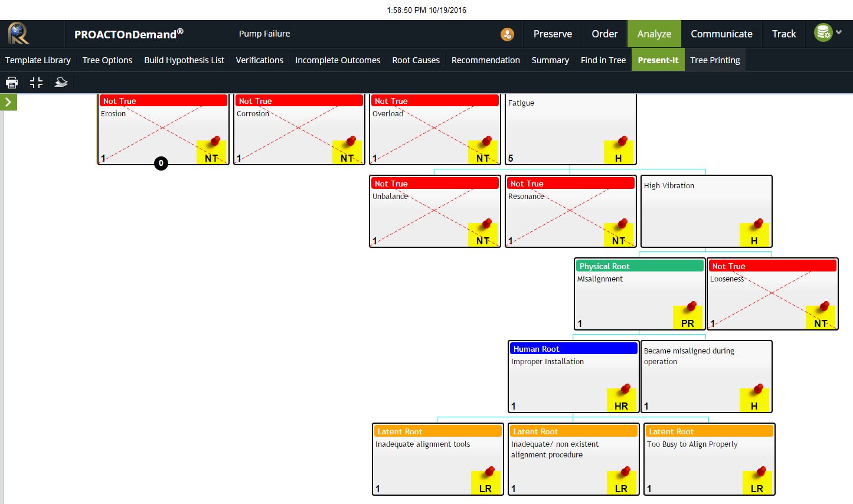
Task: Select the High Vibration node title
Action: 669,186
